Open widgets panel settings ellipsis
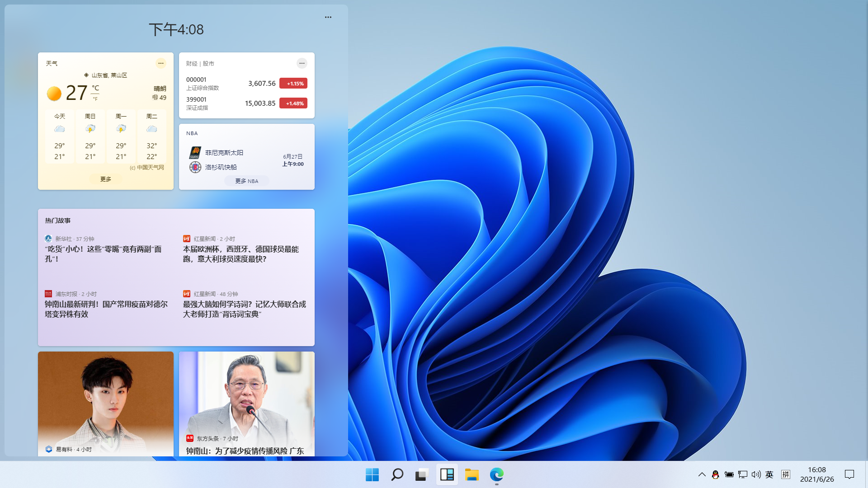 click(x=328, y=17)
